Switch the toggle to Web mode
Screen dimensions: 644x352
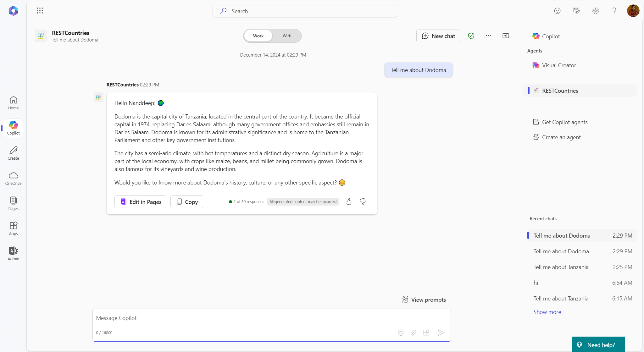(x=286, y=36)
